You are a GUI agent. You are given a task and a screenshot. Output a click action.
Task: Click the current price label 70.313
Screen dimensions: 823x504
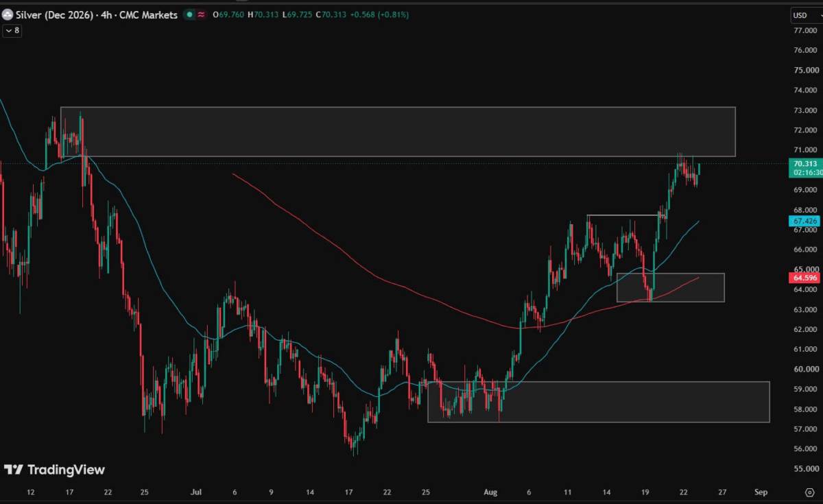pos(804,164)
